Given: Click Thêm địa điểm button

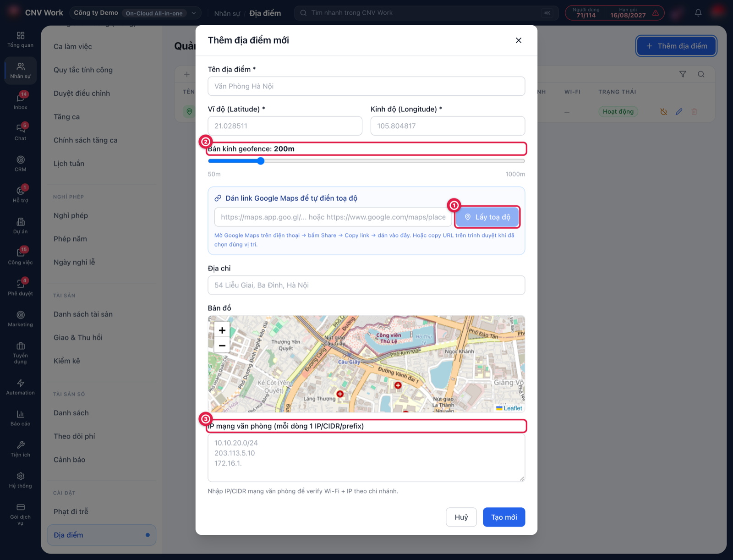Looking at the screenshot, I should click(676, 46).
